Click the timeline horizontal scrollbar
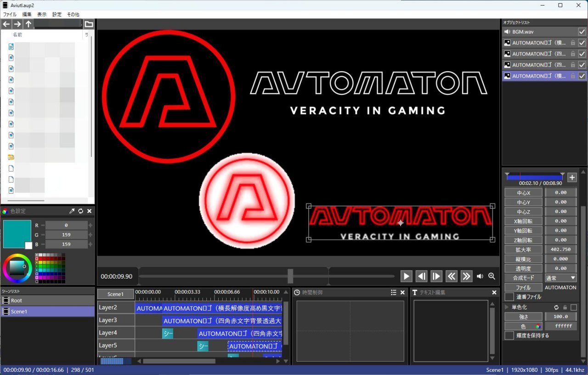The width and height of the screenshot is (588, 375). (179, 361)
